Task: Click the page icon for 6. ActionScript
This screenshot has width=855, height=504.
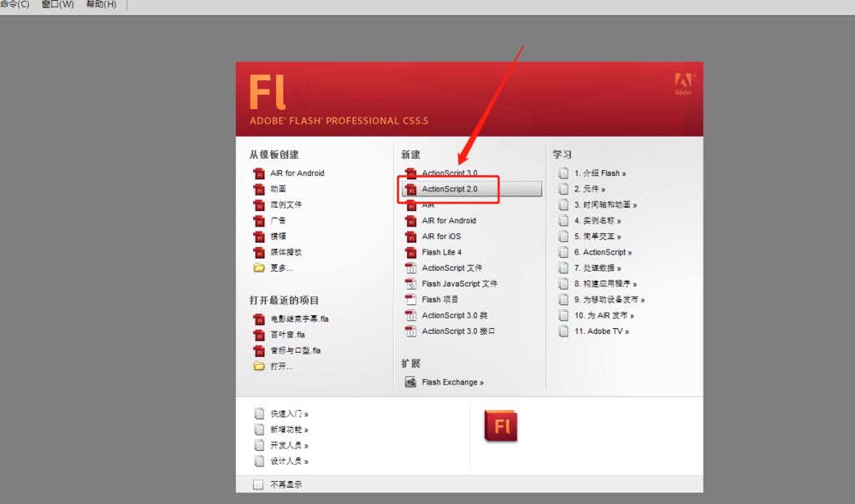Action: click(563, 252)
